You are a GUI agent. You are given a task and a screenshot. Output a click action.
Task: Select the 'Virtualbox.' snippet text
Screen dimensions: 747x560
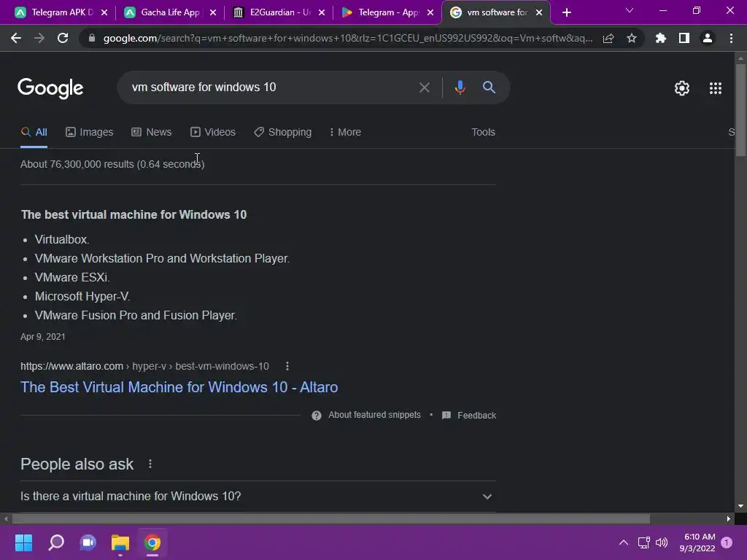point(62,239)
